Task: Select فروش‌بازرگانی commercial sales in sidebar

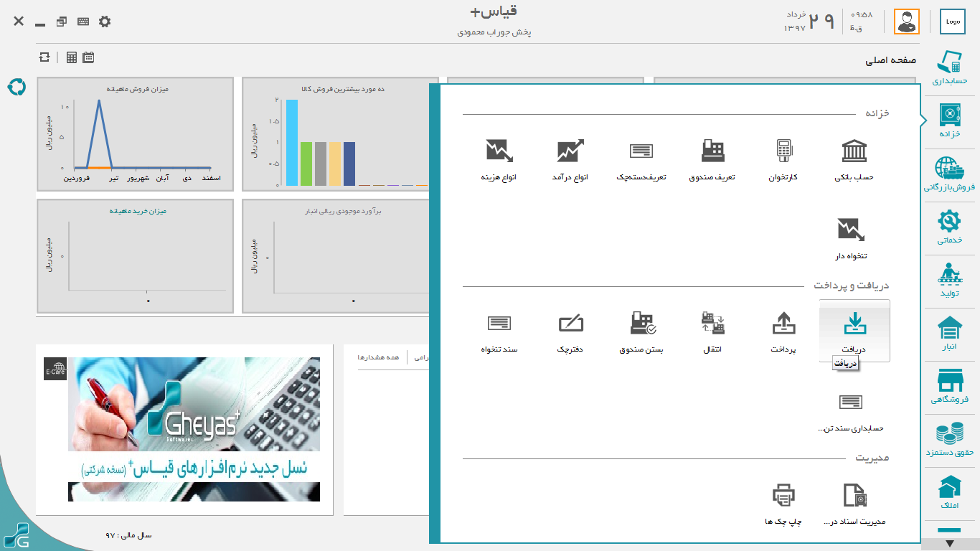Action: point(950,175)
